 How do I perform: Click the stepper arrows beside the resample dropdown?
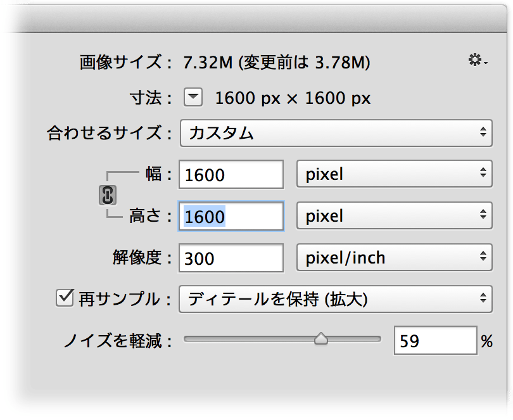click(x=483, y=299)
